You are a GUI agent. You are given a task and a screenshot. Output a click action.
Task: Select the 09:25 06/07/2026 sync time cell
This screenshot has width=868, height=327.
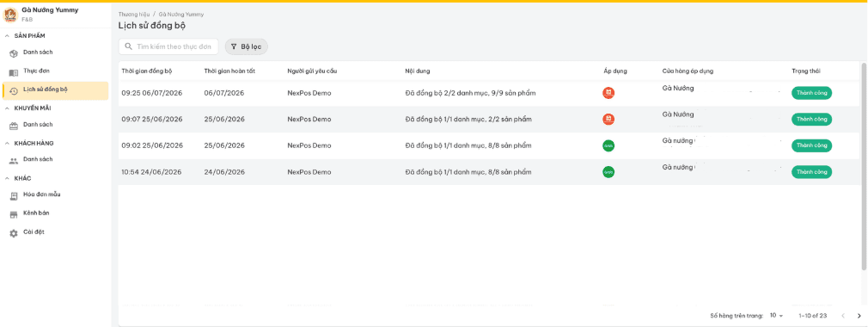point(151,93)
